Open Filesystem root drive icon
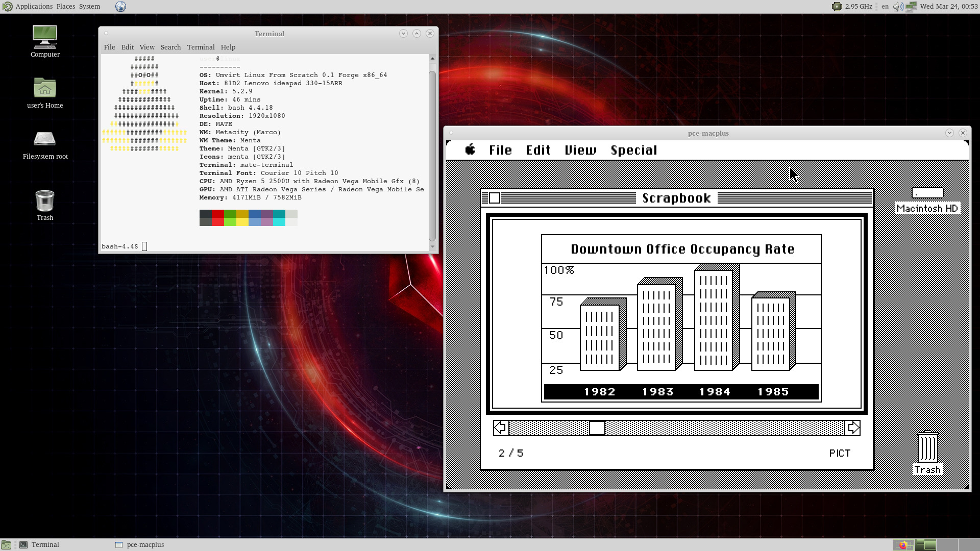 (x=45, y=139)
